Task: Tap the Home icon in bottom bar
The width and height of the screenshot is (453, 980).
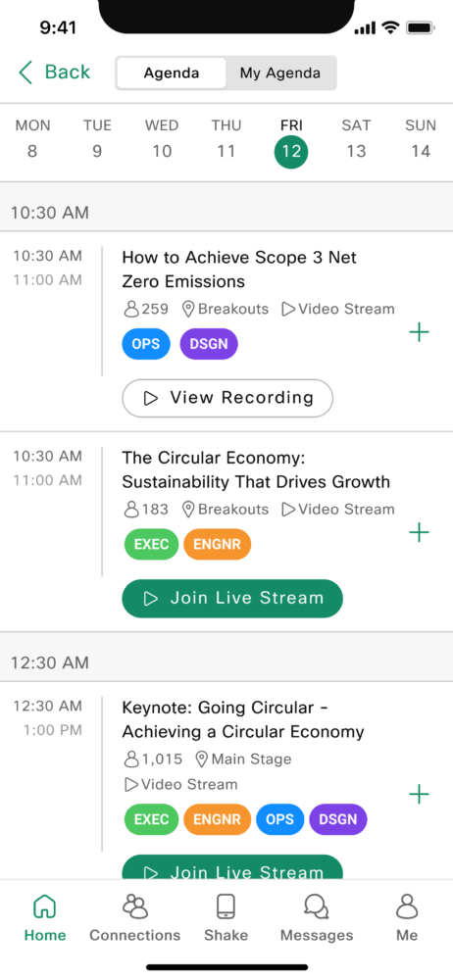Action: tap(44, 906)
